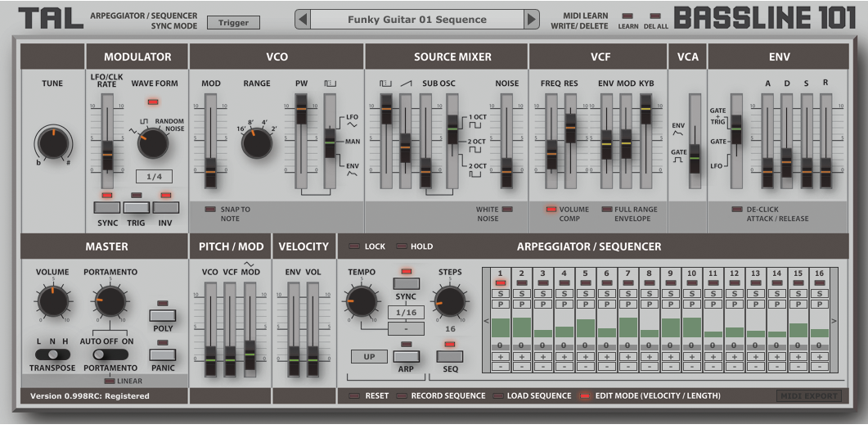The image size is (868, 429).
Task: Click the step 1 velocity bar
Action: click(501, 327)
